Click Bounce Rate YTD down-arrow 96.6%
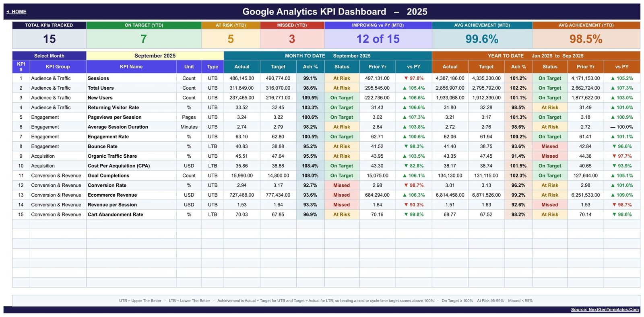The width and height of the screenshot is (644, 317). tap(622, 146)
